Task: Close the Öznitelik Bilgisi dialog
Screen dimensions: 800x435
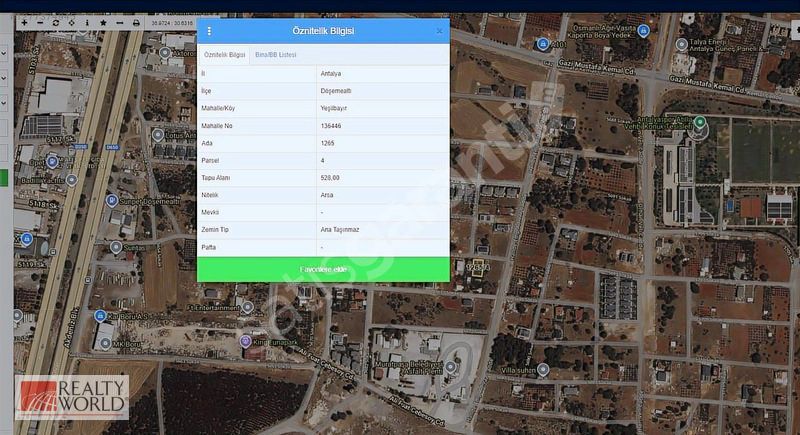Action: (x=439, y=31)
